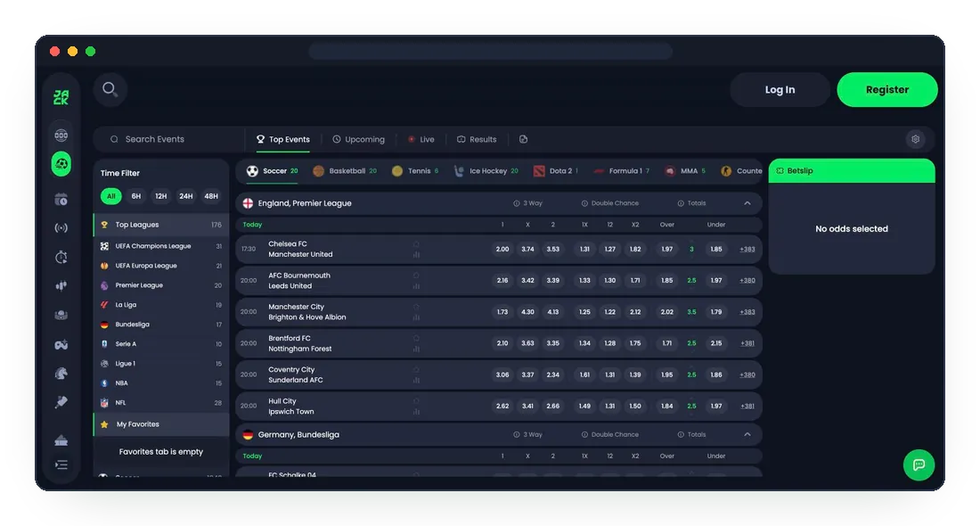Open the calendar upcoming sidebar icon
Screen dimensions: 980x526
click(x=61, y=200)
